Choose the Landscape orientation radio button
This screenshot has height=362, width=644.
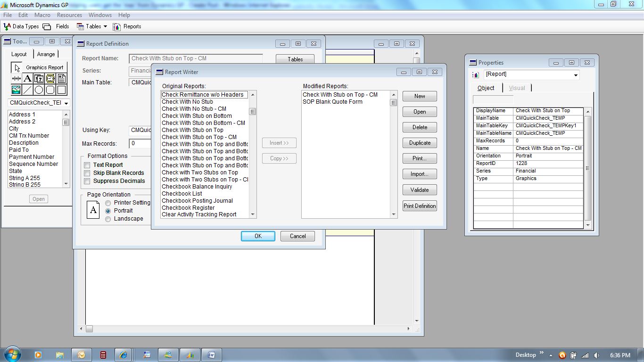tap(108, 219)
